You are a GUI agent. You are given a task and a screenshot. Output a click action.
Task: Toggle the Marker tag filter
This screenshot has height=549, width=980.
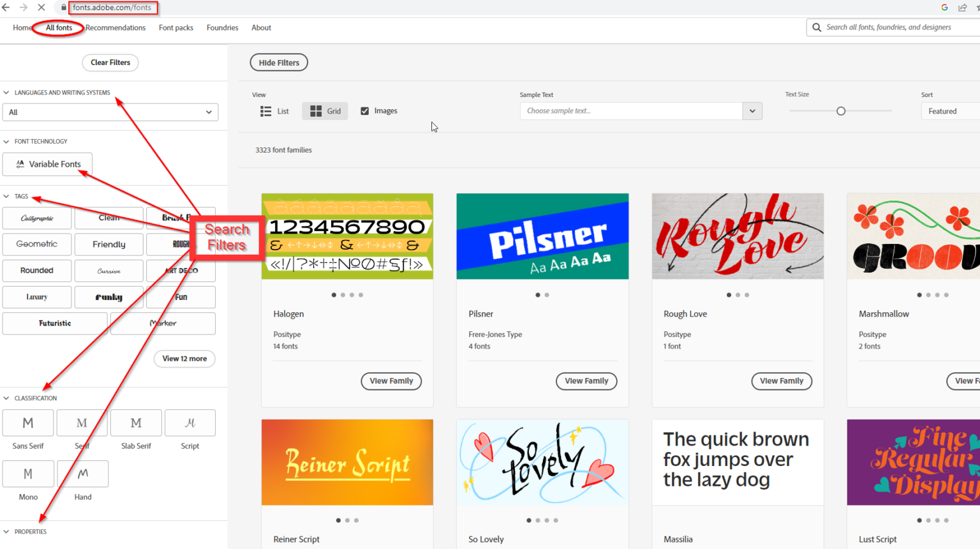click(163, 323)
